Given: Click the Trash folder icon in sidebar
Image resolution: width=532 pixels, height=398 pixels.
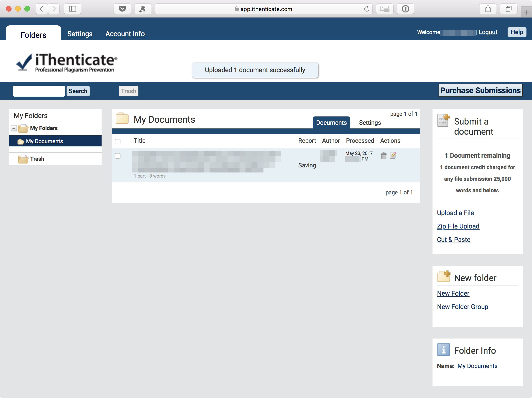Looking at the screenshot, I should tap(23, 159).
